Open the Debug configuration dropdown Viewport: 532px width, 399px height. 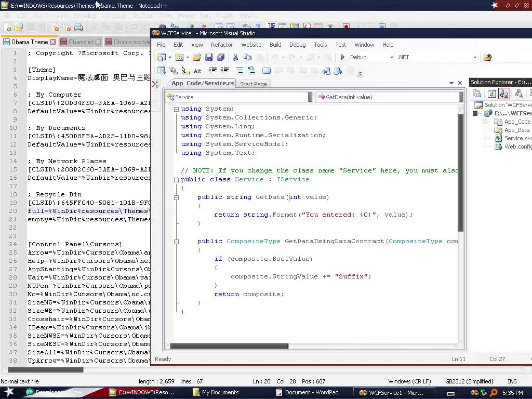pos(392,57)
